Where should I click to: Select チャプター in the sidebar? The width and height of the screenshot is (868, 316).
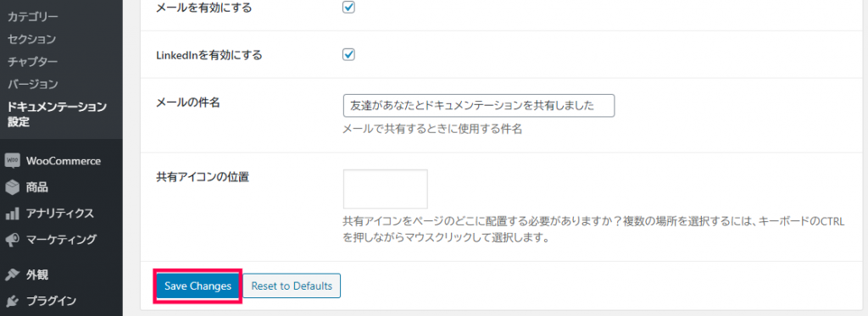tap(33, 62)
